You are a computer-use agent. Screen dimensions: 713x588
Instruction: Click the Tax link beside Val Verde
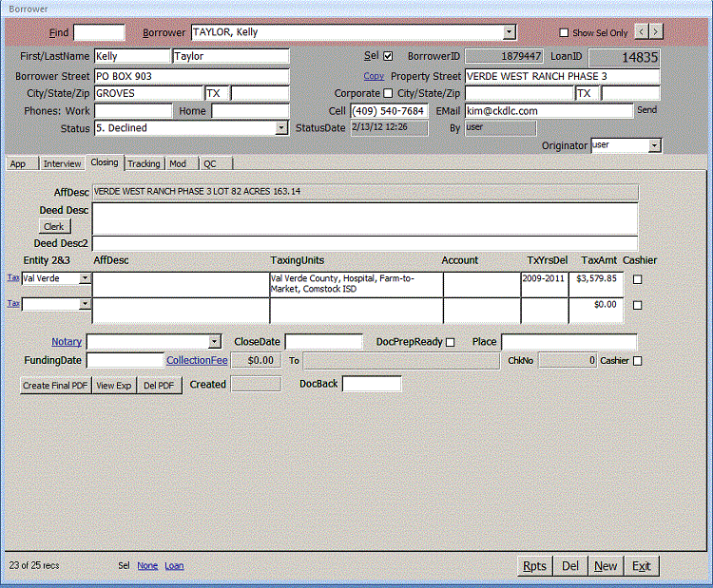tap(13, 278)
